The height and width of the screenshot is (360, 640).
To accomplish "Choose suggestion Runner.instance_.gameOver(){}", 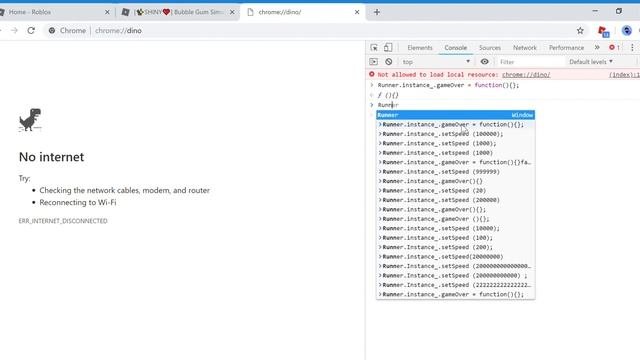I will click(455, 181).
